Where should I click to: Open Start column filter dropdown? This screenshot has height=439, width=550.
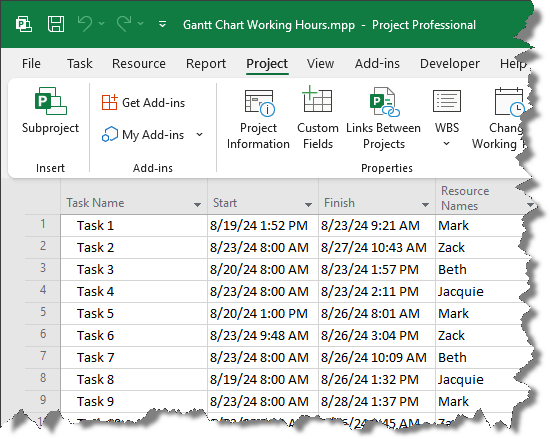(x=308, y=205)
